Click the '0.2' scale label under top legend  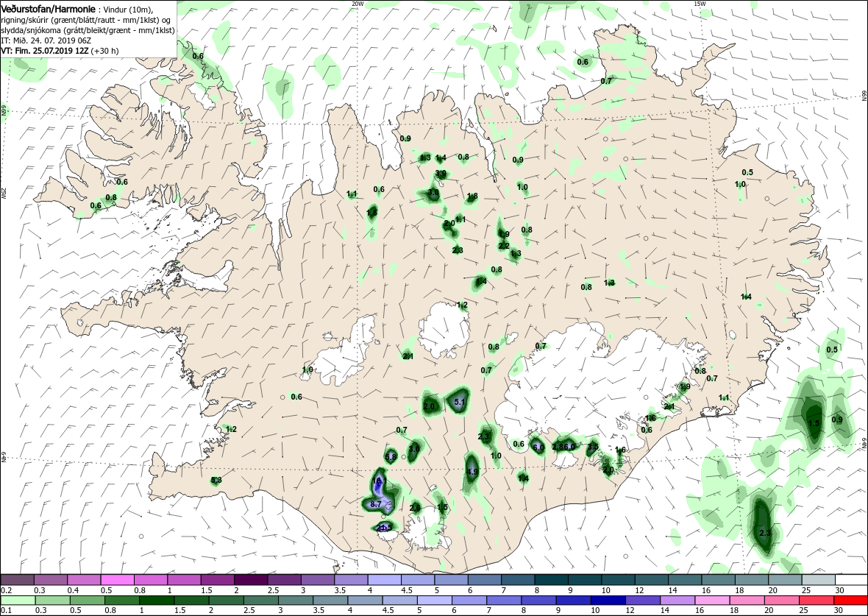pyautogui.click(x=6, y=590)
